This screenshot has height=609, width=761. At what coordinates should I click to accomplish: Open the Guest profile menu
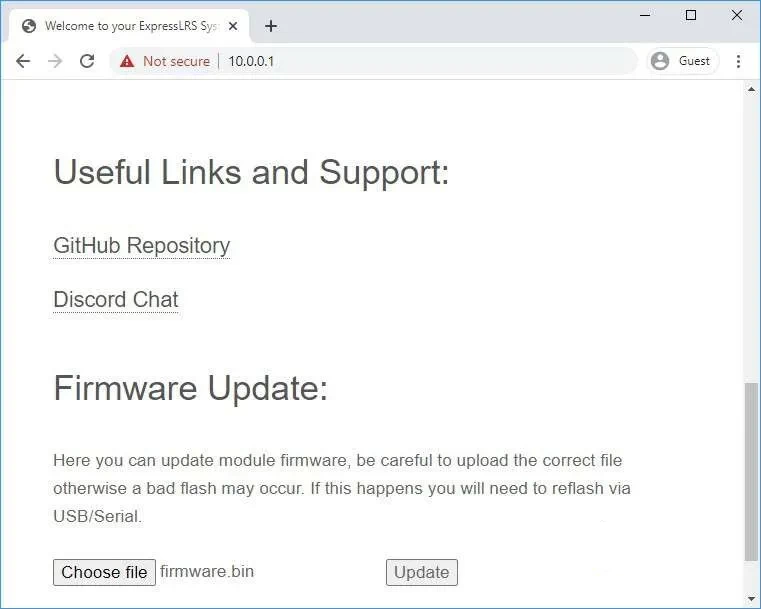click(682, 61)
